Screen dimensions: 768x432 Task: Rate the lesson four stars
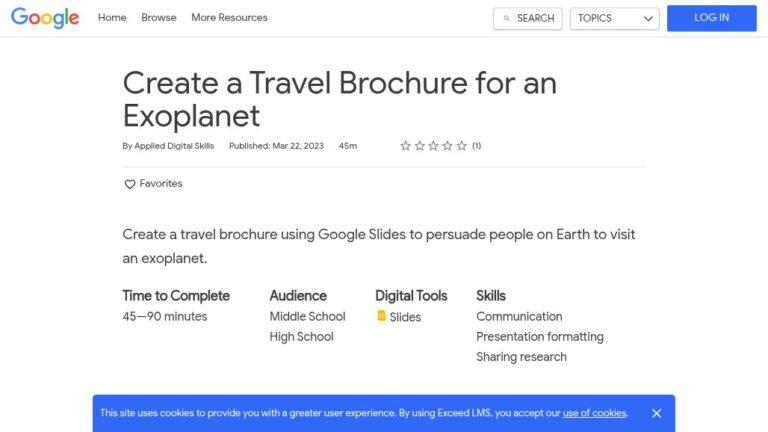447,146
